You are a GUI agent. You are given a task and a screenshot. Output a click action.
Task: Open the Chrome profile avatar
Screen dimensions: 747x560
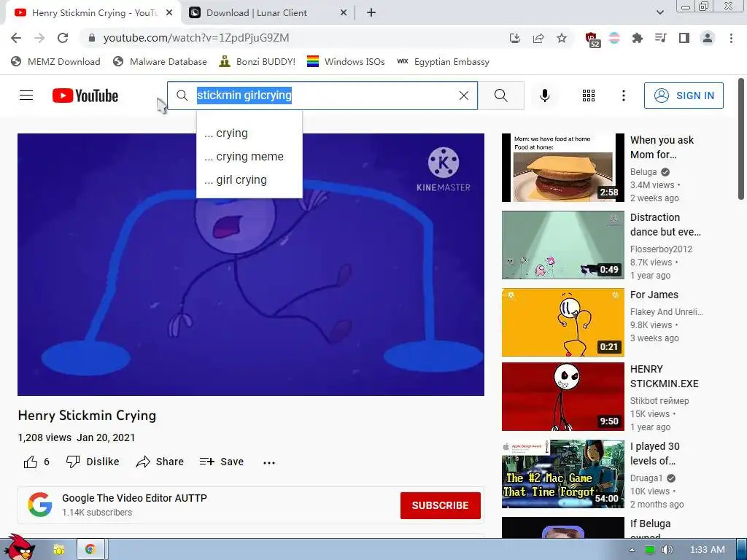[708, 38]
